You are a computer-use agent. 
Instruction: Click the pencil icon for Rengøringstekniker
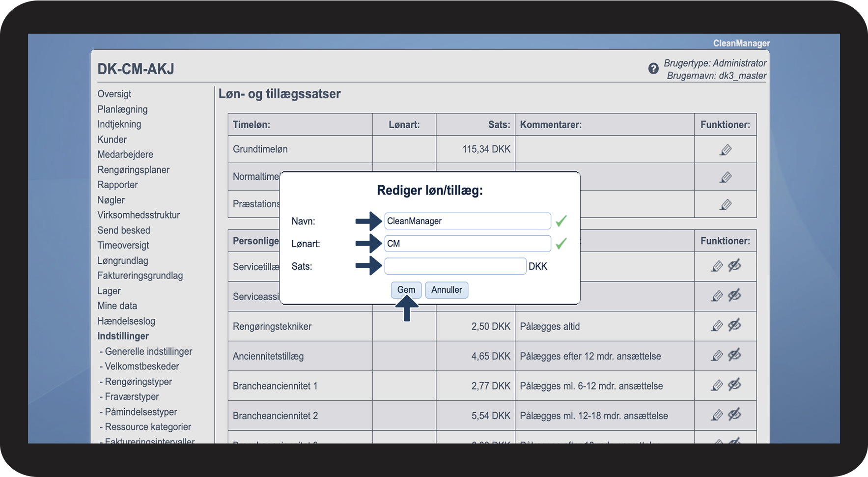point(717,326)
